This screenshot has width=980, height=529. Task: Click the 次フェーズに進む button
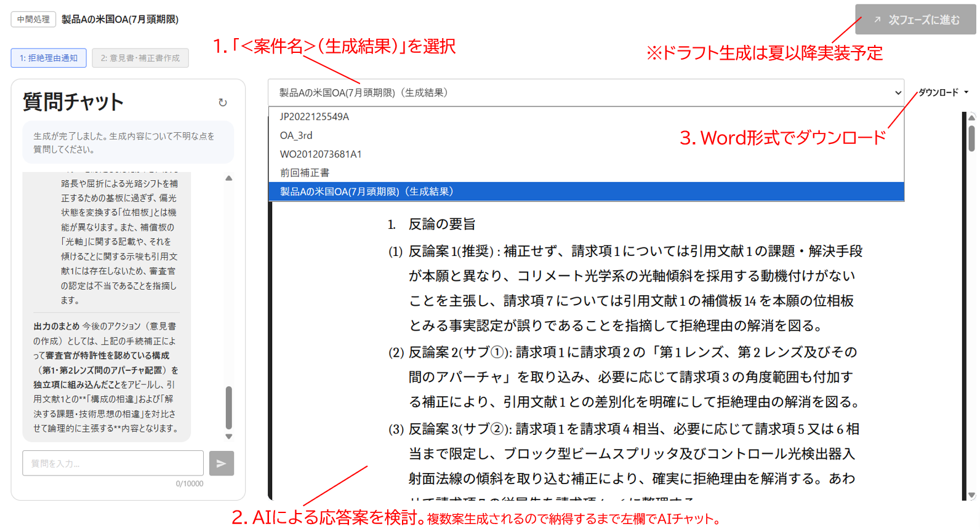[x=915, y=20]
